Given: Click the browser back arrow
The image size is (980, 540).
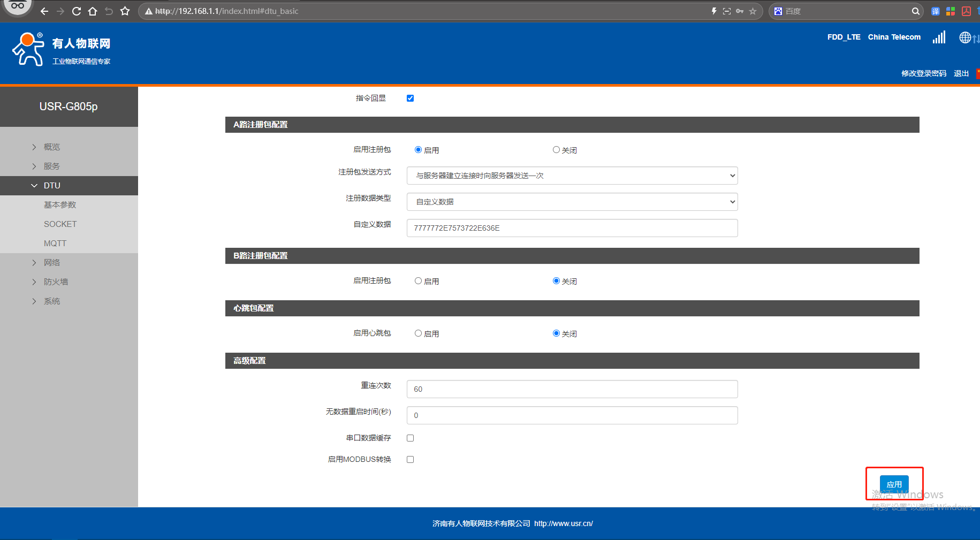Looking at the screenshot, I should pos(44,11).
